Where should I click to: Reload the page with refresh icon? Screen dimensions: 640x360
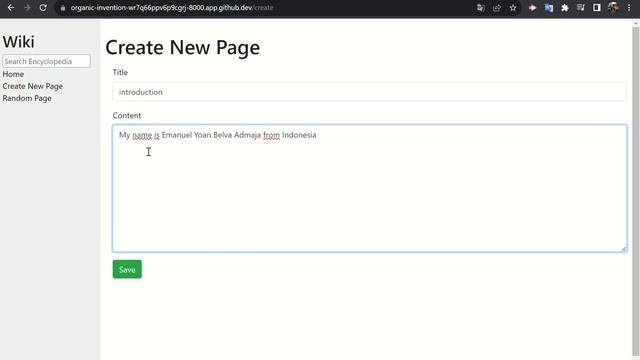[x=43, y=8]
